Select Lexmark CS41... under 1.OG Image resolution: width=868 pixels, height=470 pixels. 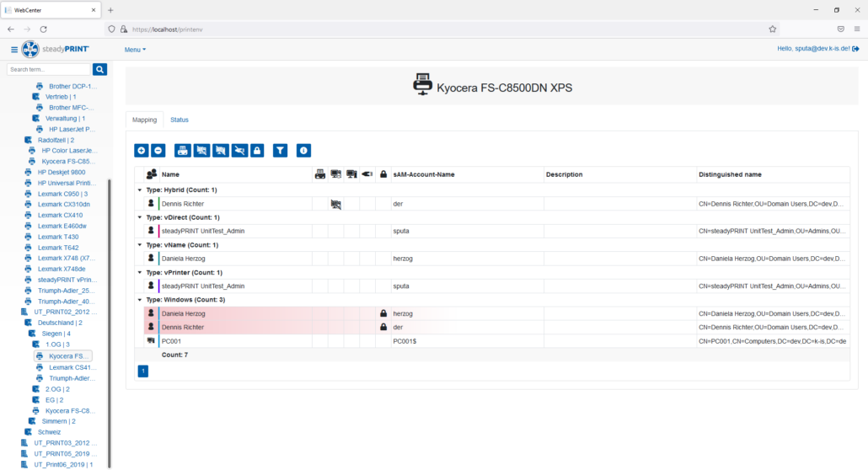coord(72,367)
